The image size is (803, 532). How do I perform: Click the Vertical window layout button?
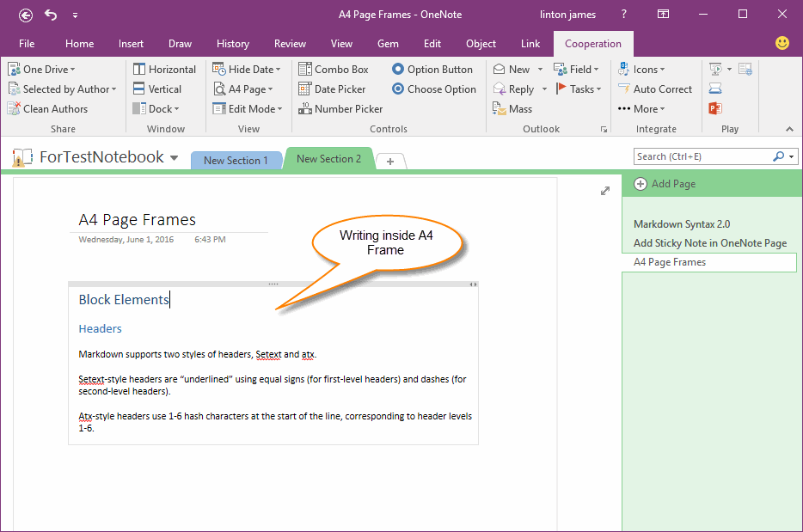(x=157, y=89)
